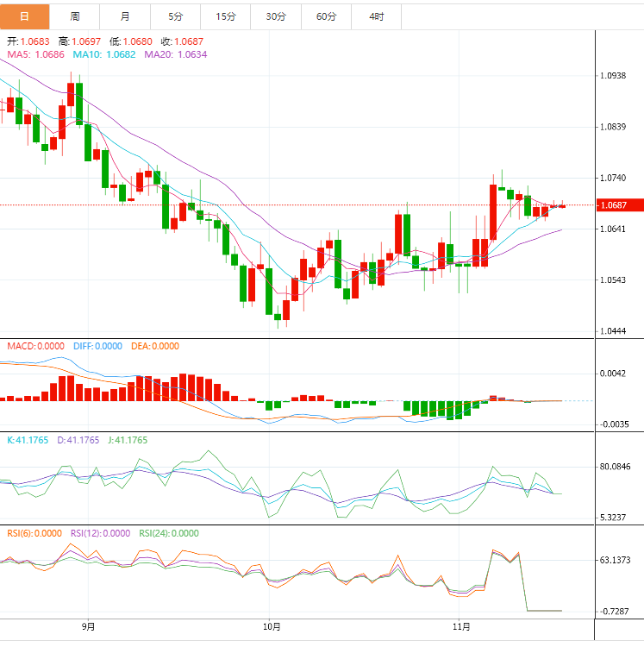
Task: Click the DIFF value label
Action: click(97, 346)
